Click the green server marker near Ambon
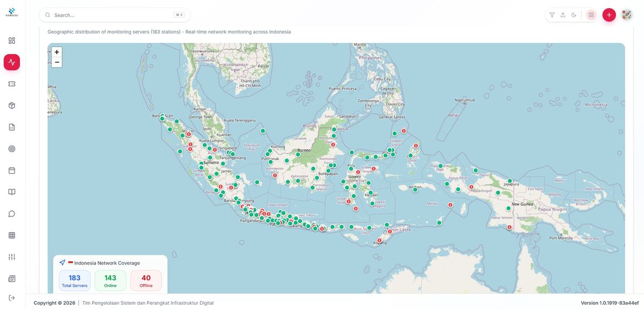Image resolution: width=644 pixels, height=309 pixels. point(415,190)
